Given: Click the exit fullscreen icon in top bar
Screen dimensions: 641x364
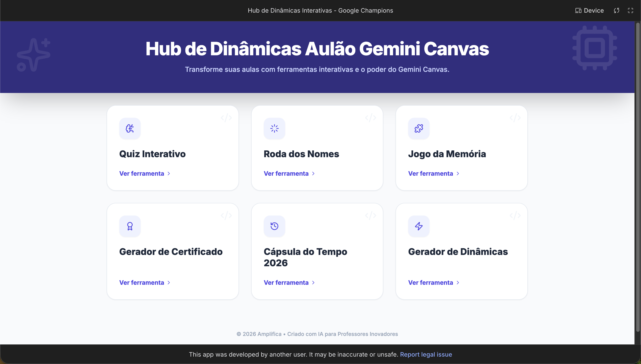Looking at the screenshot, I should point(631,10).
